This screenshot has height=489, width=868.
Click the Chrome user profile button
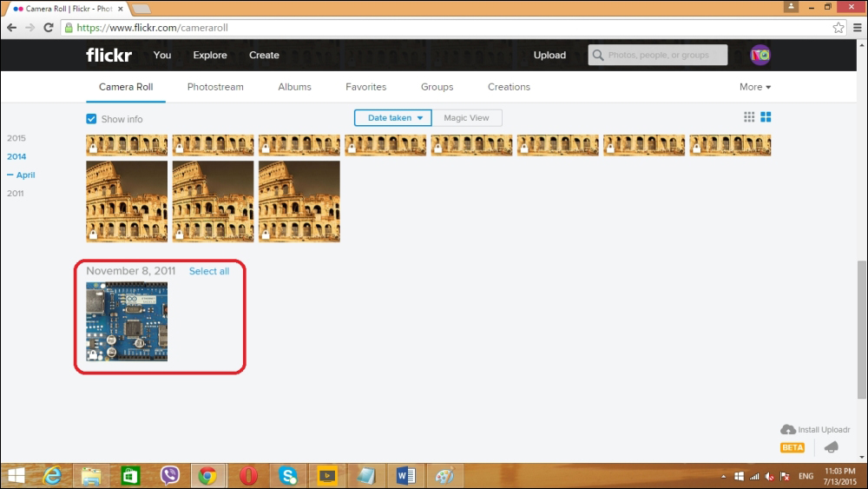click(x=791, y=7)
